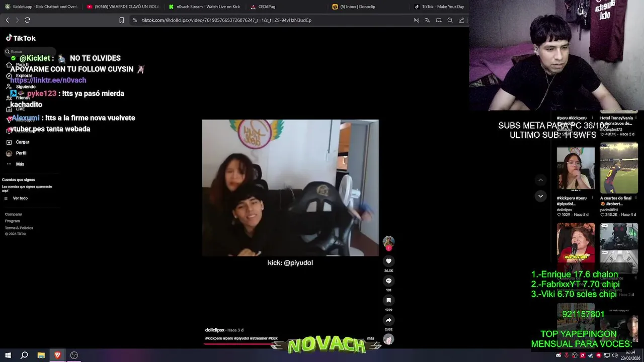Switch to TikTok Make Your Day tab
This screenshot has height=362, width=644.
[439, 7]
